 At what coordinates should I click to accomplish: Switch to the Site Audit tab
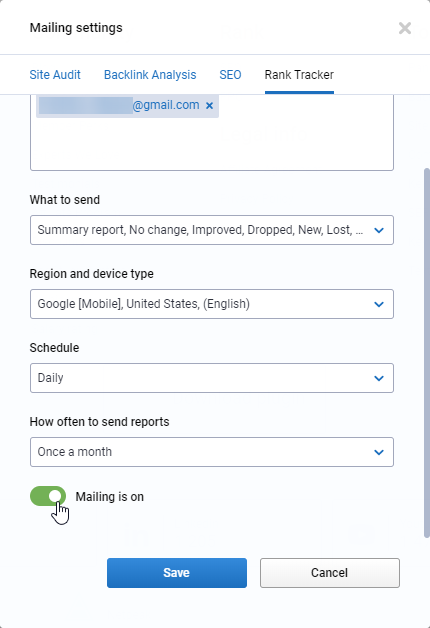click(55, 74)
